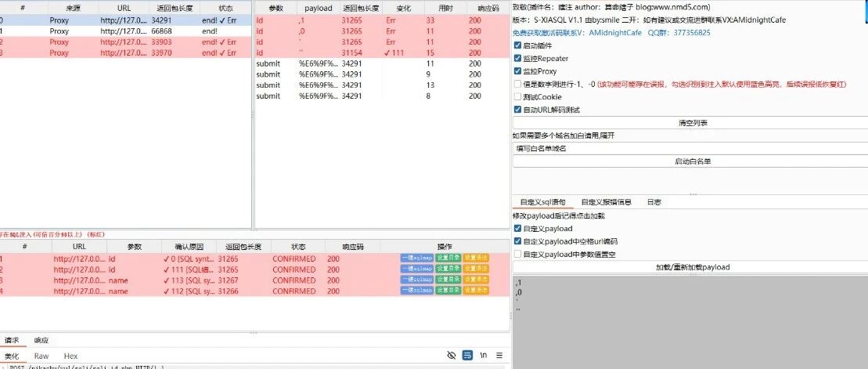Click green 设置目录 button in ✓ 112 row

point(448,291)
